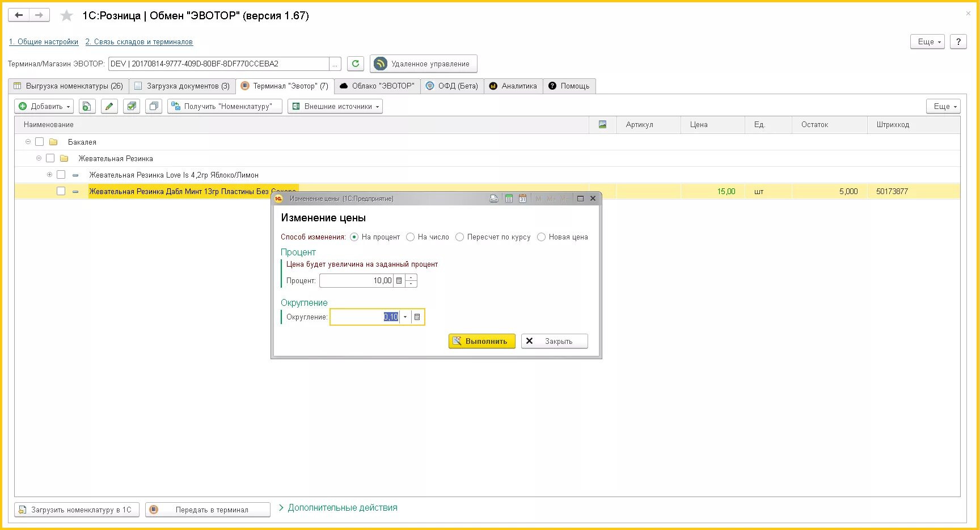Expand the Дополнительные действия section
980x530 pixels.
(338, 508)
